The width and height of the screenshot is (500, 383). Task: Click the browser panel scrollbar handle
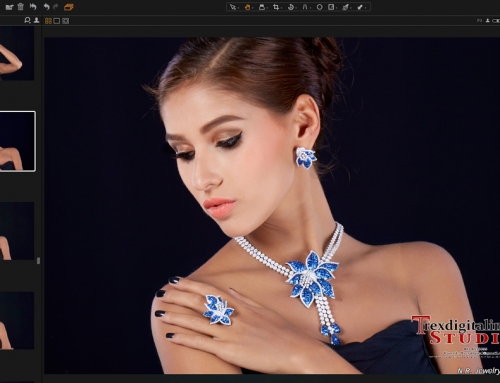point(38,261)
